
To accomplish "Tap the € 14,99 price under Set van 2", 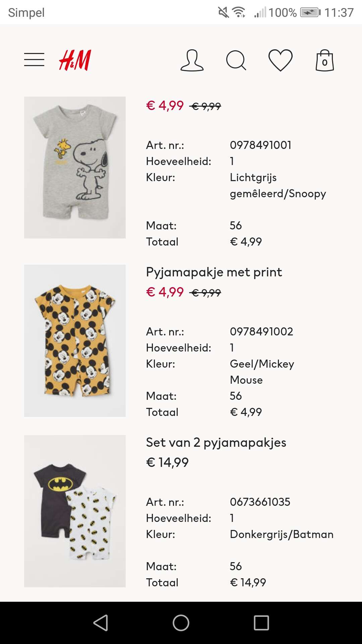I will tap(167, 463).
